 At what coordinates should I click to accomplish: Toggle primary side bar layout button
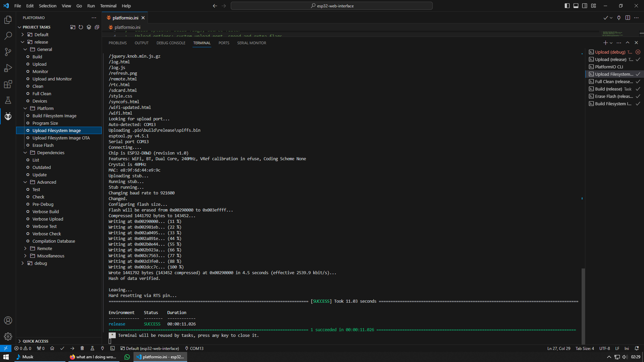(567, 6)
